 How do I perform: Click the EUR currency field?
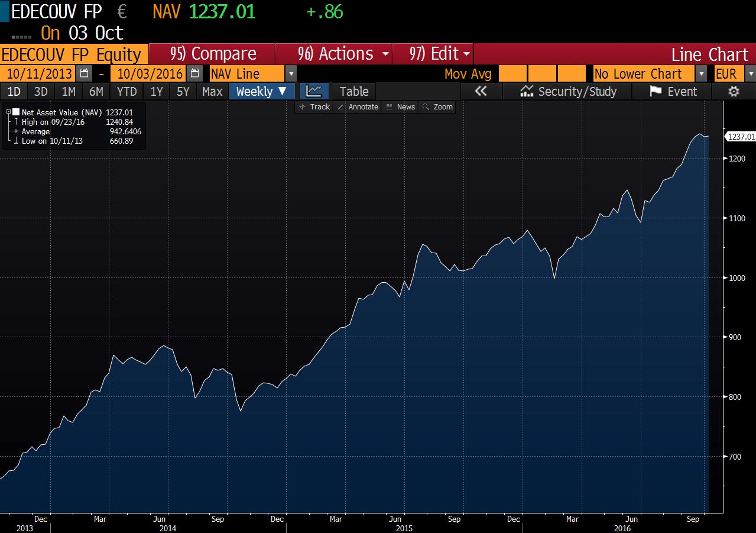point(729,74)
